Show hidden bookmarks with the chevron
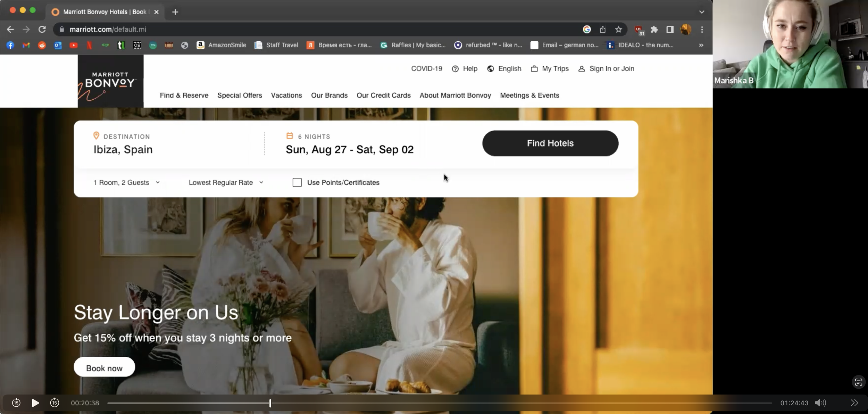 (x=701, y=45)
